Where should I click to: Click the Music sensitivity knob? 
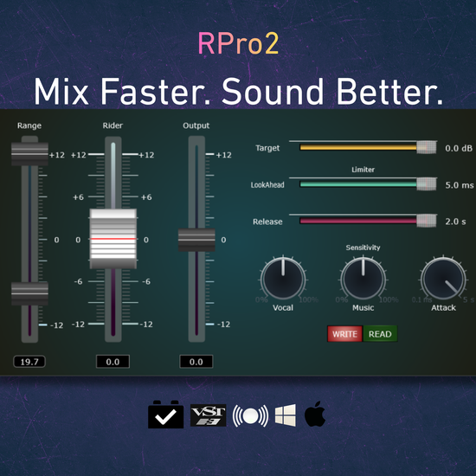coord(363,279)
